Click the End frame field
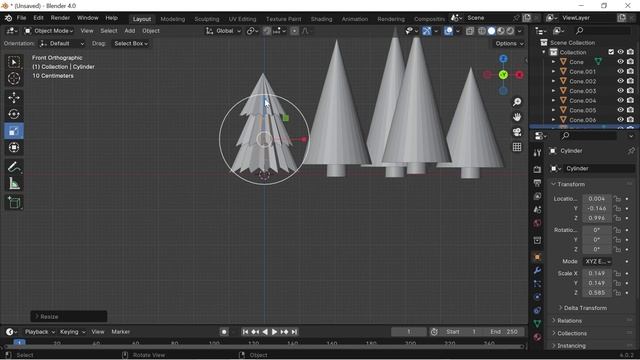 504,332
